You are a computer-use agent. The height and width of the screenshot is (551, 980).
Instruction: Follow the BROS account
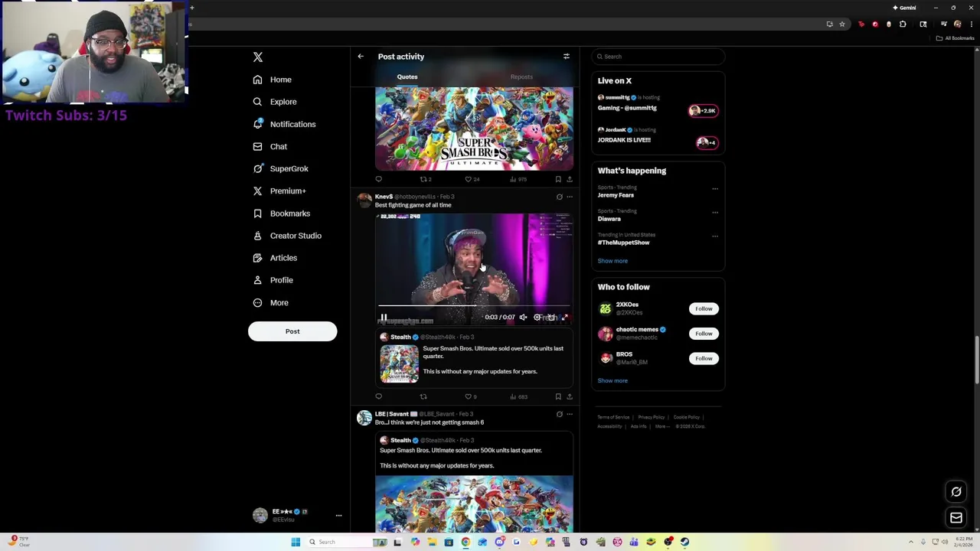704,358
